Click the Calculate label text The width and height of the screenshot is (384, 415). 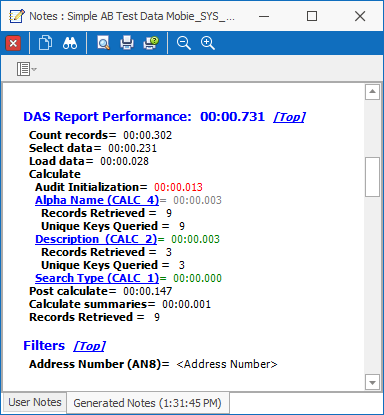(55, 174)
